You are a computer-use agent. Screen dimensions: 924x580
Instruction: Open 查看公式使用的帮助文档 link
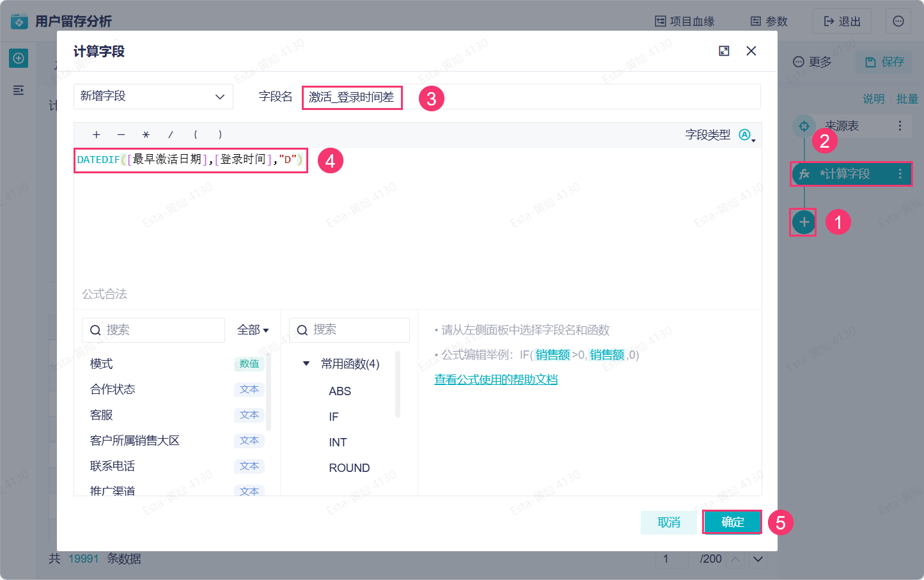coord(496,380)
